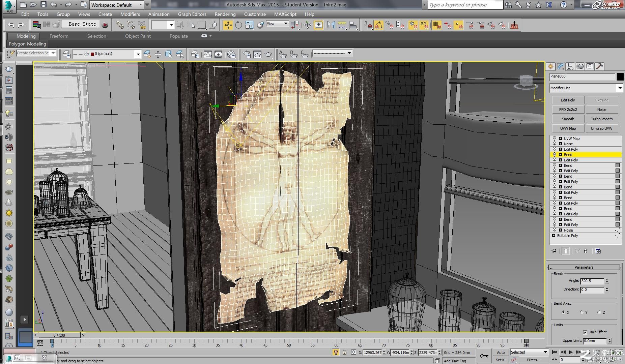Toggle UVW Map modifier lightbulb
Screen dimensions: 625x364
pyautogui.click(x=554, y=139)
